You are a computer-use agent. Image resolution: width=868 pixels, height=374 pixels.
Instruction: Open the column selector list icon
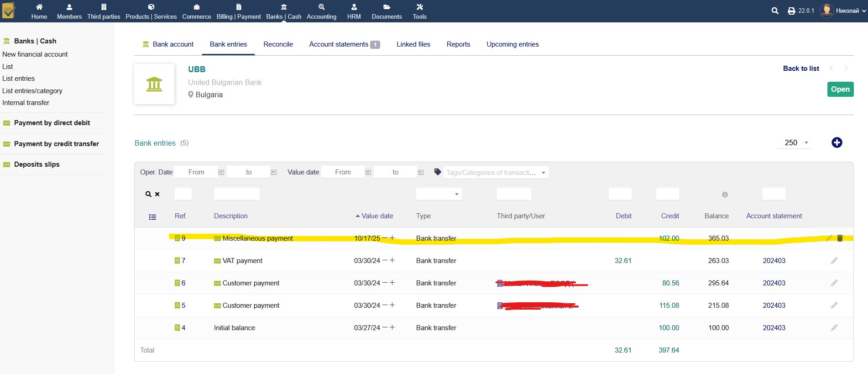pos(152,217)
